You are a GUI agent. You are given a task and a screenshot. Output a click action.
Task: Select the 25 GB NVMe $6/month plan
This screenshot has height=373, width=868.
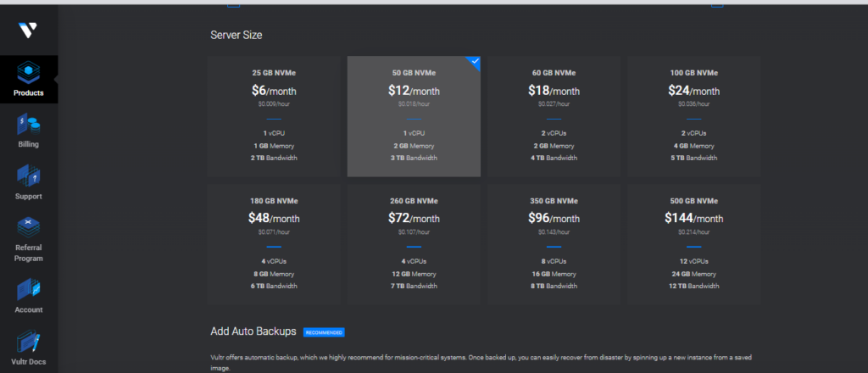pyautogui.click(x=274, y=117)
